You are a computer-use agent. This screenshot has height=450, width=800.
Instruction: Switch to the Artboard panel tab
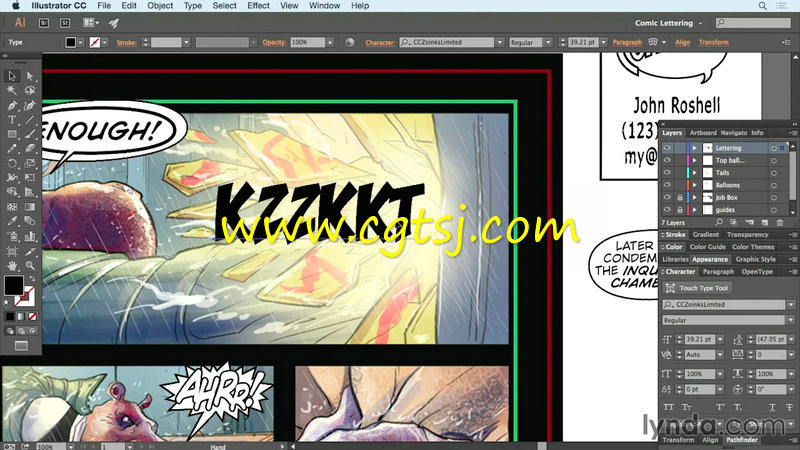(703, 133)
